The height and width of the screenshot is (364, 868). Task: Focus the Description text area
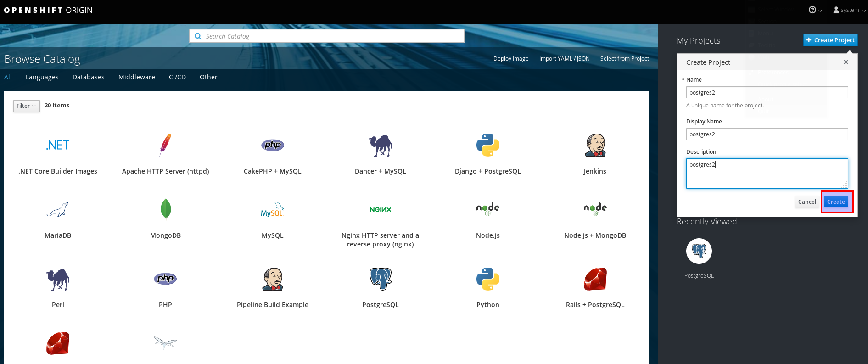pos(767,174)
